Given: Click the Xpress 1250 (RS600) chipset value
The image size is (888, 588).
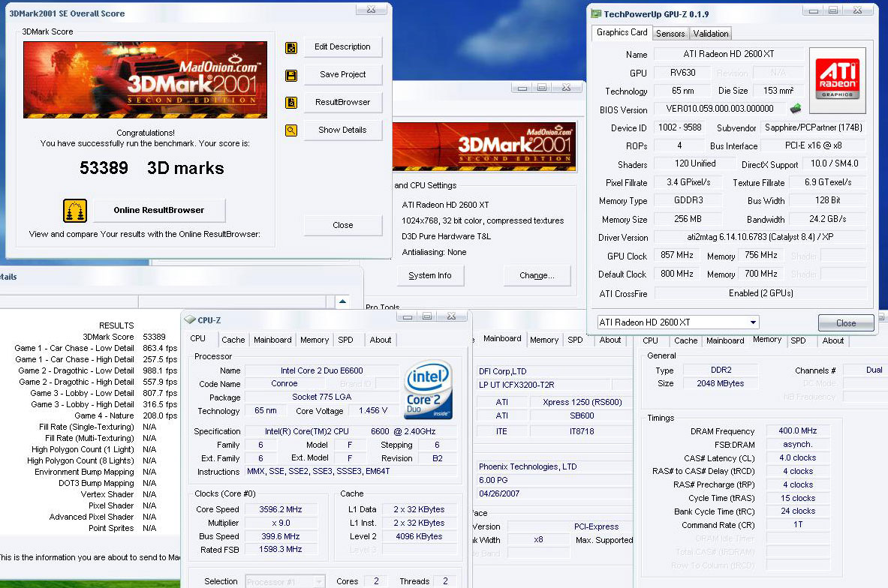Looking at the screenshot, I should coord(582,403).
